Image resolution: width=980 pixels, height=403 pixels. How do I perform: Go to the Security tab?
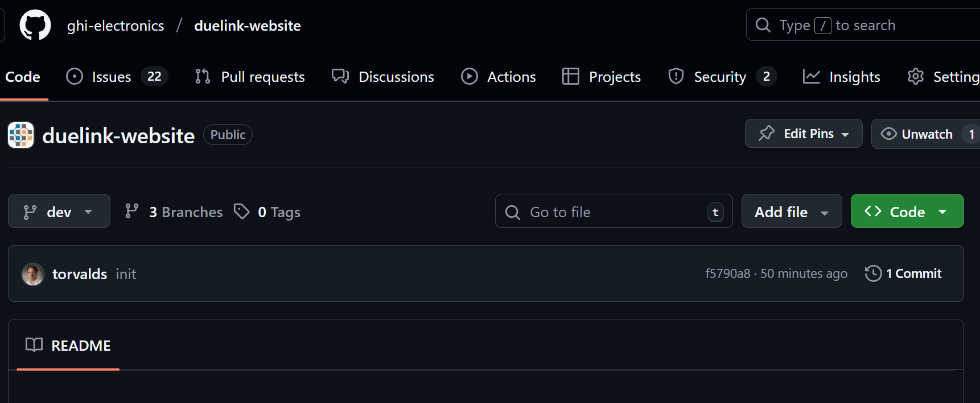pyautogui.click(x=720, y=77)
